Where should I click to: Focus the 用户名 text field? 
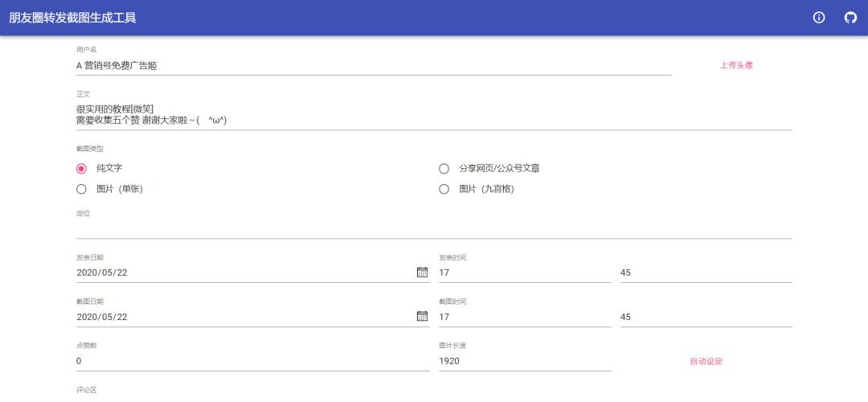point(373,66)
